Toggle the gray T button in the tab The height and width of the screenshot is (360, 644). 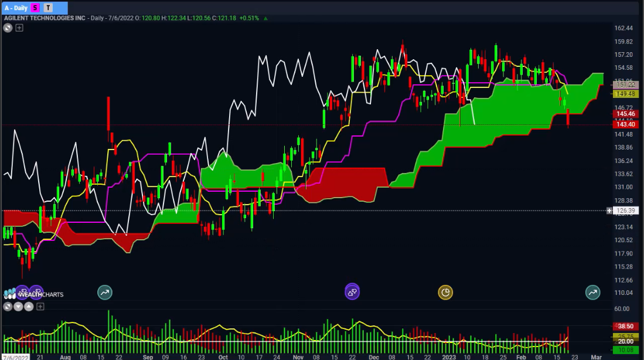click(48, 8)
